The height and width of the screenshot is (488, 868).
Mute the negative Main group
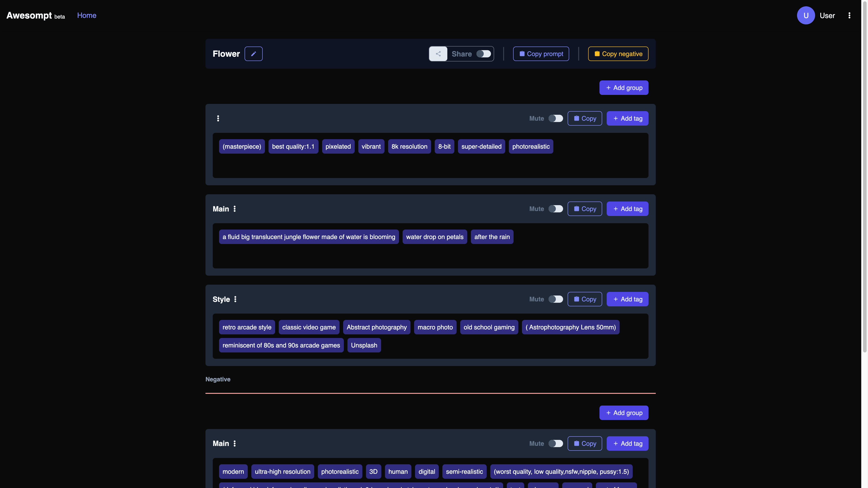point(555,443)
